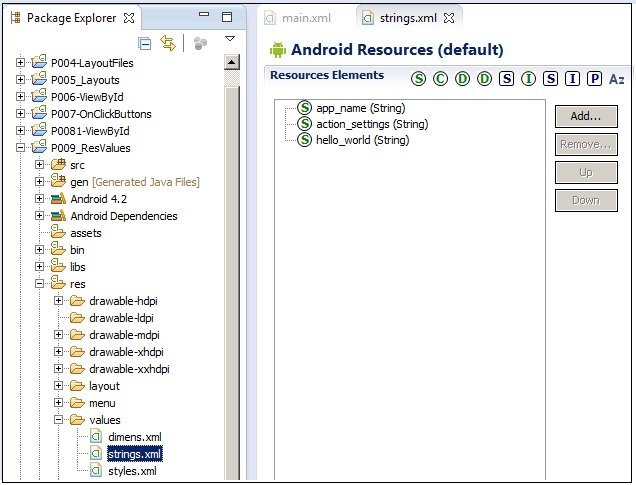Toggle the second square S String Array filter
Image resolution: width=636 pixels, height=485 pixels.
(550, 79)
